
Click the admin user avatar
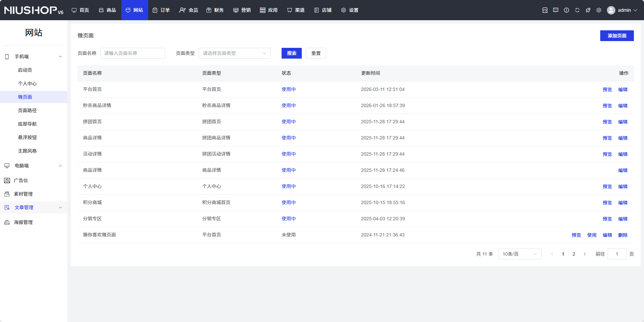click(611, 10)
